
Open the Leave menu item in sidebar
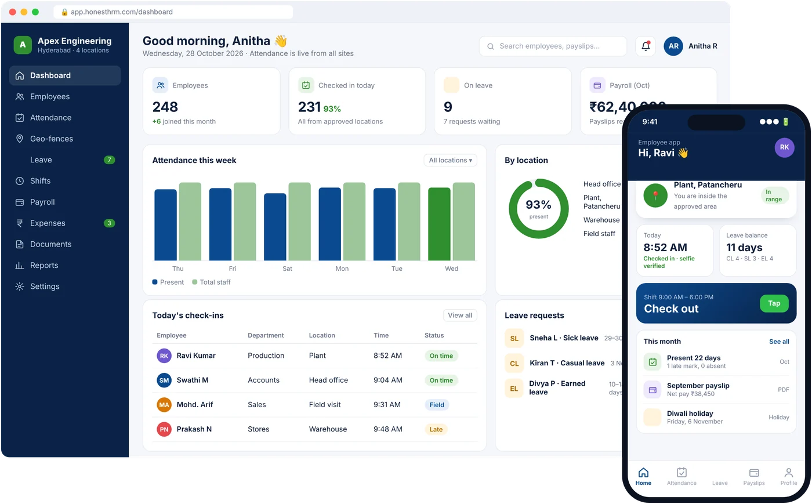pos(65,160)
